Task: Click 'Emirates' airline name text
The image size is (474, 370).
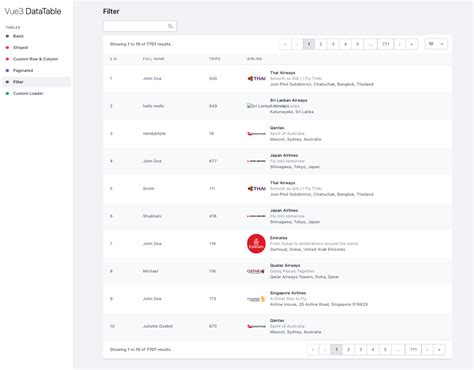Action: 279,238
